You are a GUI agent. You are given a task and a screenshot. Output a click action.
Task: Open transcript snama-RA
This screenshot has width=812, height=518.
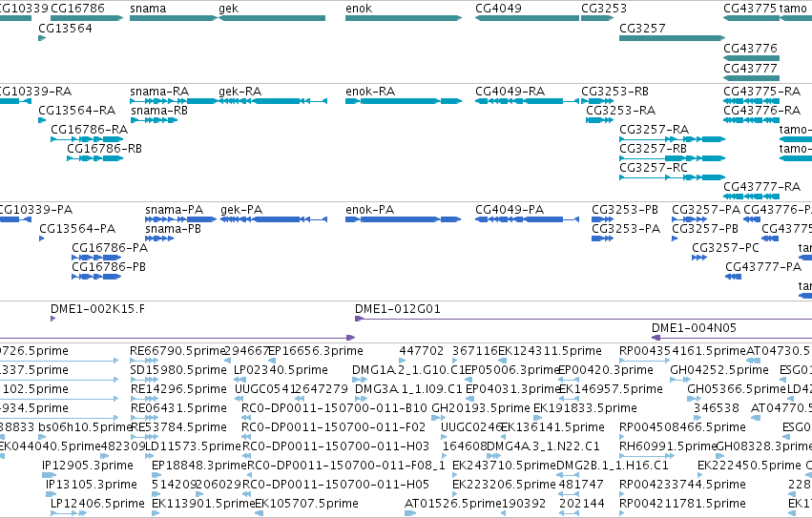(174, 101)
